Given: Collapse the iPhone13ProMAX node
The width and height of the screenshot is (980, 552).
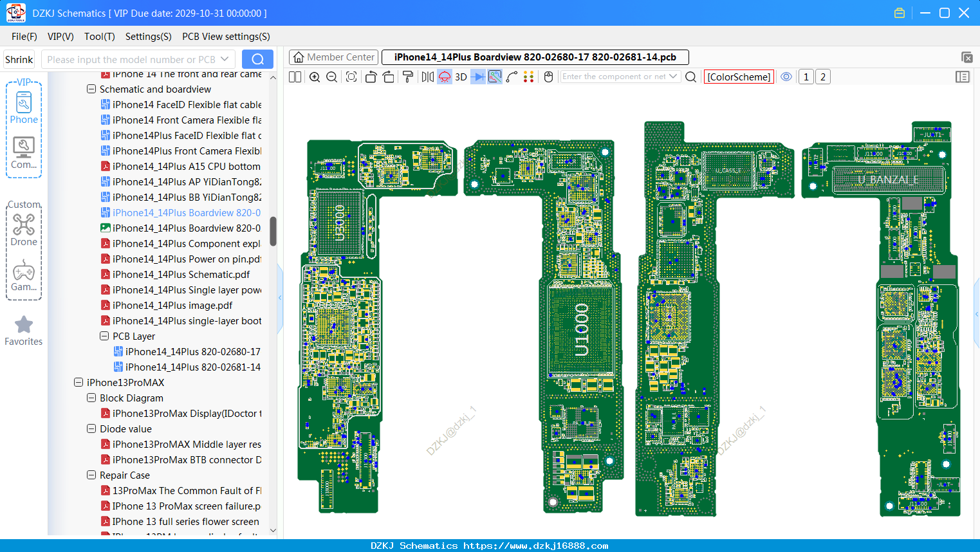Looking at the screenshot, I should pyautogui.click(x=79, y=383).
